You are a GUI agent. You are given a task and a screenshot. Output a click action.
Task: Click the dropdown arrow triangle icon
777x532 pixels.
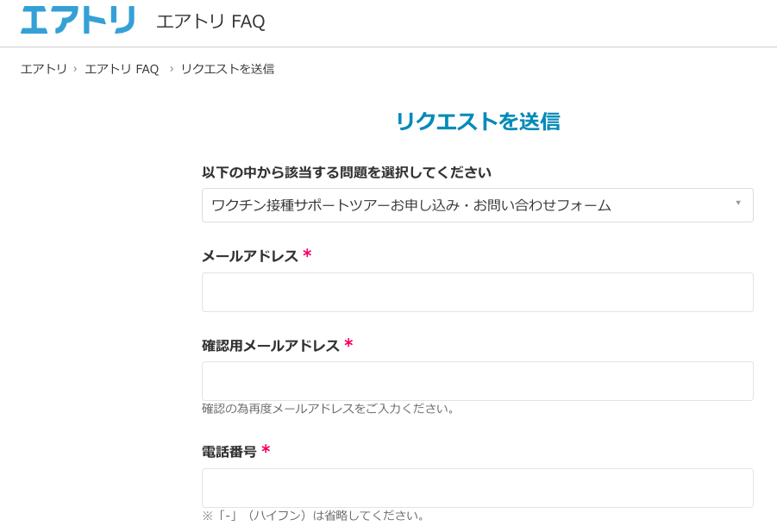[x=738, y=203]
